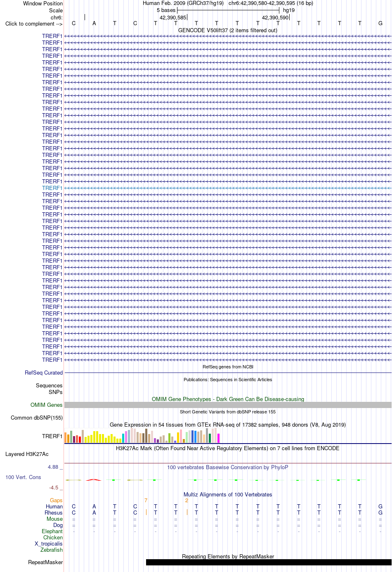Click the chr6: ruler label
This screenshot has height=572, width=392.
57,17
